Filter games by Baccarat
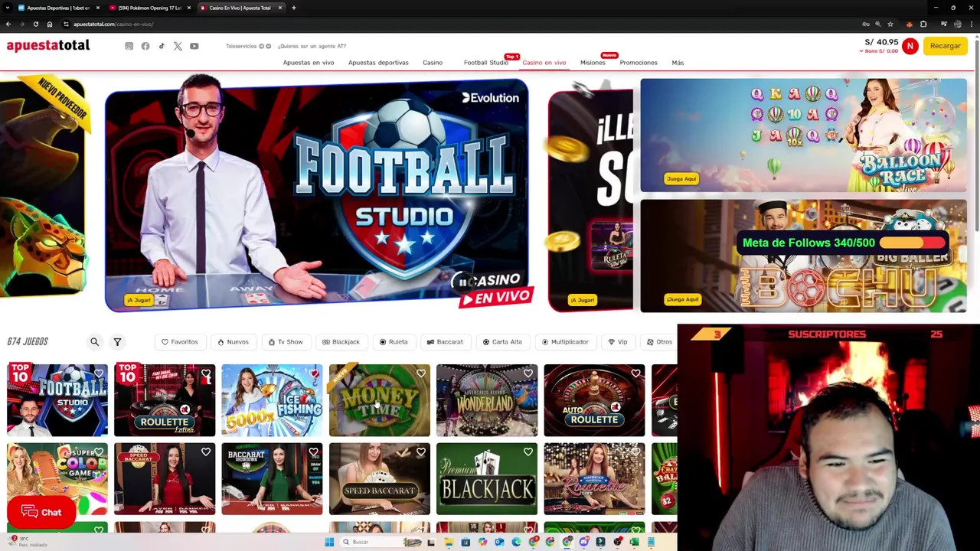This screenshot has width=980, height=551. coord(445,342)
